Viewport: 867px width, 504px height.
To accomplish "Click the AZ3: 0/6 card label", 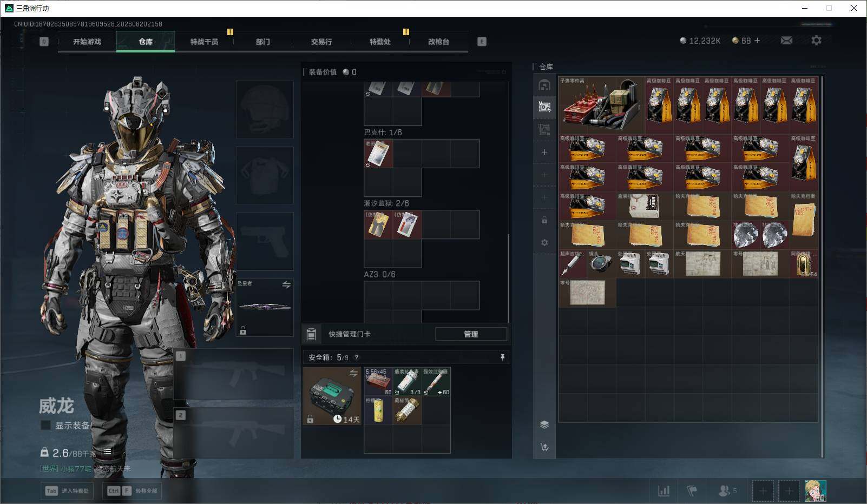I will point(379,274).
